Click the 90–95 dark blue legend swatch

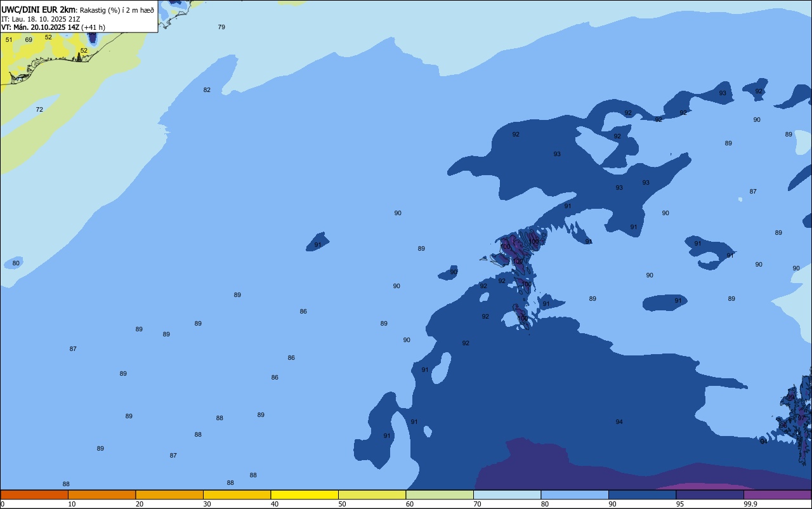point(642,494)
